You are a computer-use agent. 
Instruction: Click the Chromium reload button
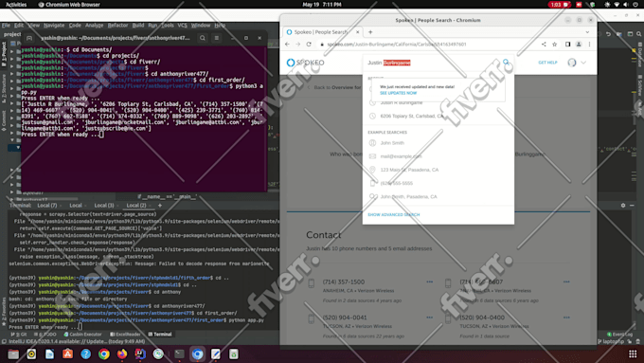[309, 44]
